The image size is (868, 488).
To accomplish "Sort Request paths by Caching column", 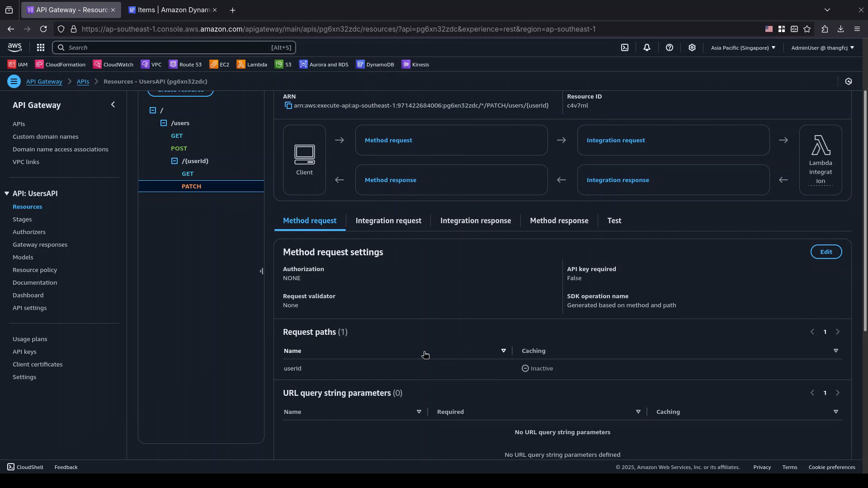I will (x=836, y=351).
